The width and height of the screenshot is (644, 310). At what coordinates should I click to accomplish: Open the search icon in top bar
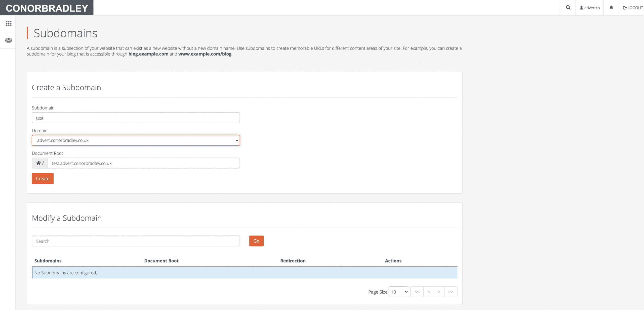(x=568, y=8)
